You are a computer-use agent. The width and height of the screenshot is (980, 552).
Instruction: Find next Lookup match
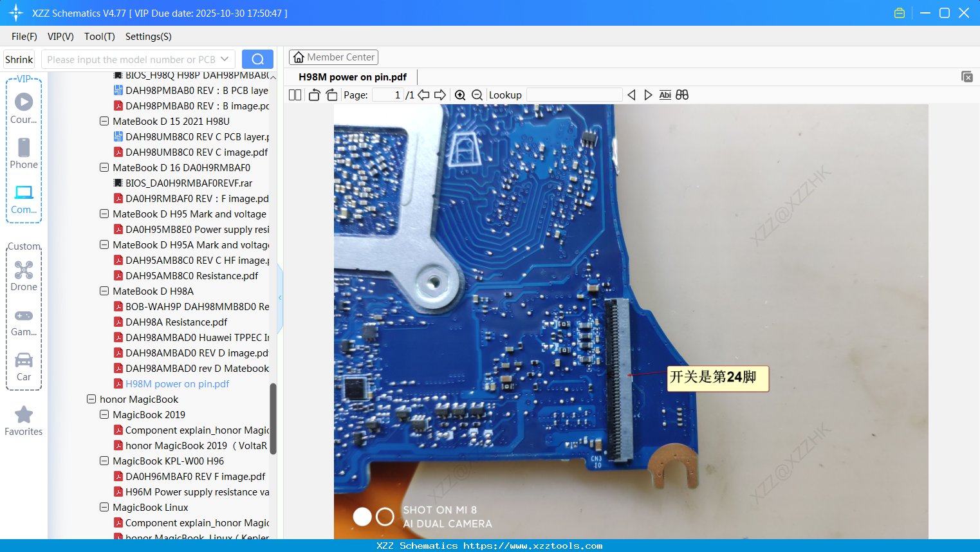(x=648, y=95)
